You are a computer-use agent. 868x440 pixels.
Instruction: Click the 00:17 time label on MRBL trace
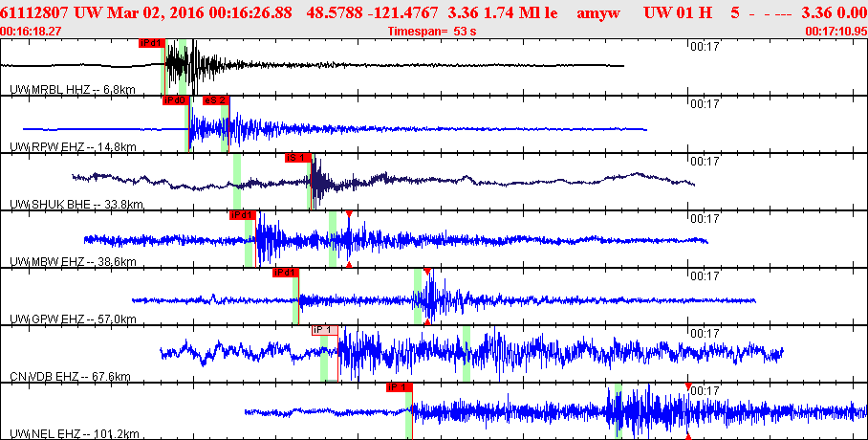(705, 47)
